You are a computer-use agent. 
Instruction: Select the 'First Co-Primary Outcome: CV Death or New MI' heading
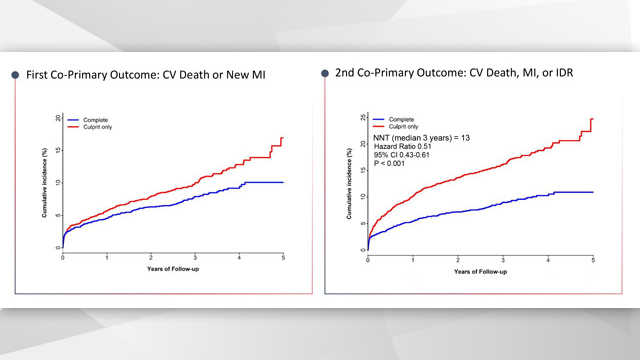[146, 75]
